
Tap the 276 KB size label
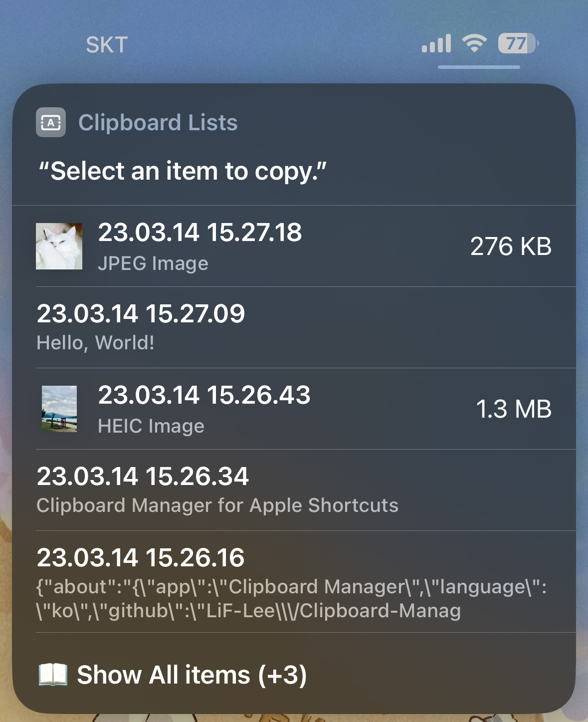coord(512,247)
